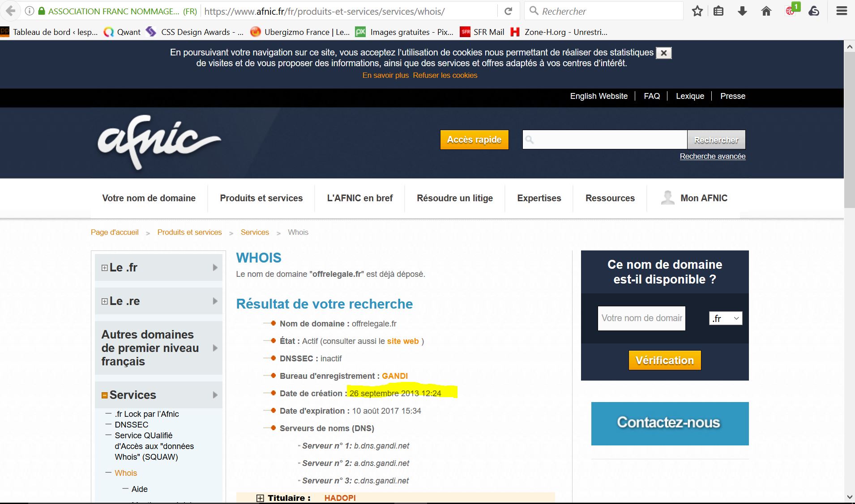855x504 pixels.
Task: Open Ubergizmo France bookmark
Action: coord(300,32)
